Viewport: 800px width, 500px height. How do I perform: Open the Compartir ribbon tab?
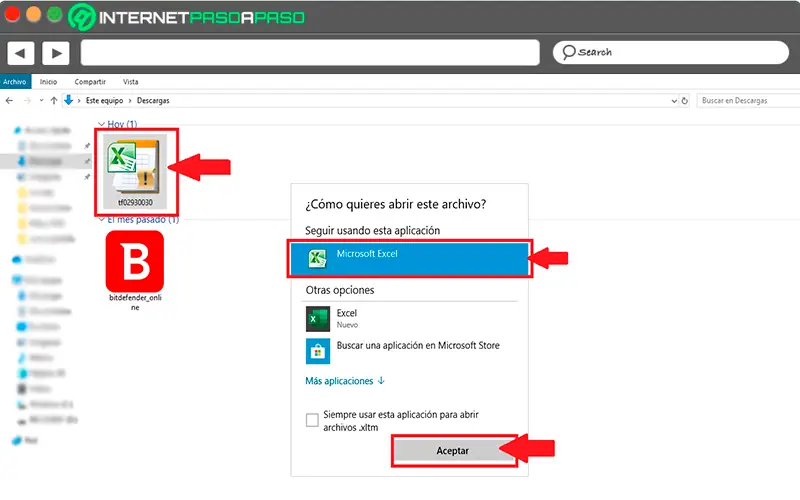(x=90, y=82)
